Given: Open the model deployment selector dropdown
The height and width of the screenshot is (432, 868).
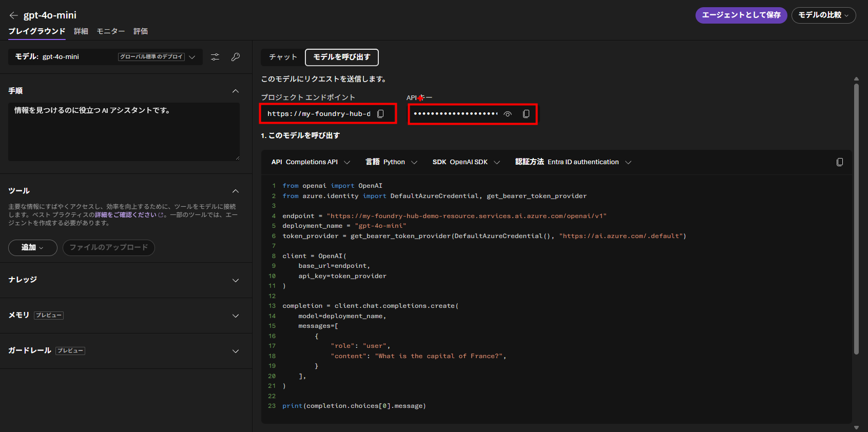Looking at the screenshot, I should tap(105, 57).
